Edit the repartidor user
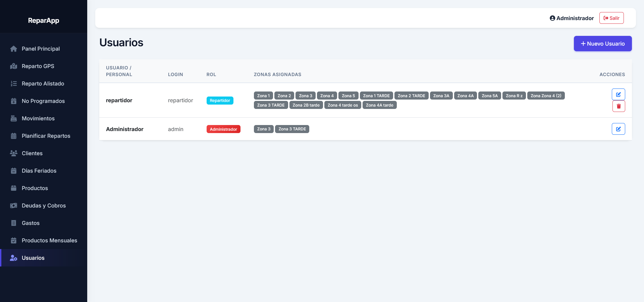644x302 pixels. 618,95
